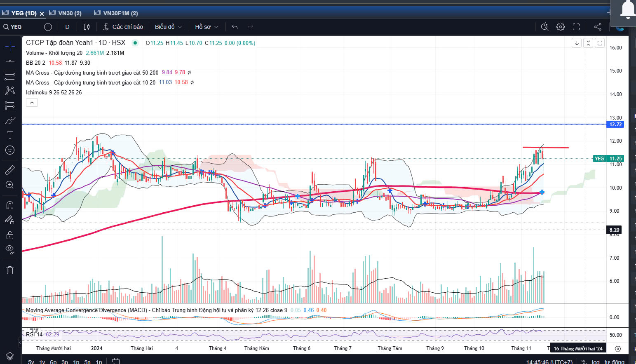Undo the last chart action

tap(235, 27)
